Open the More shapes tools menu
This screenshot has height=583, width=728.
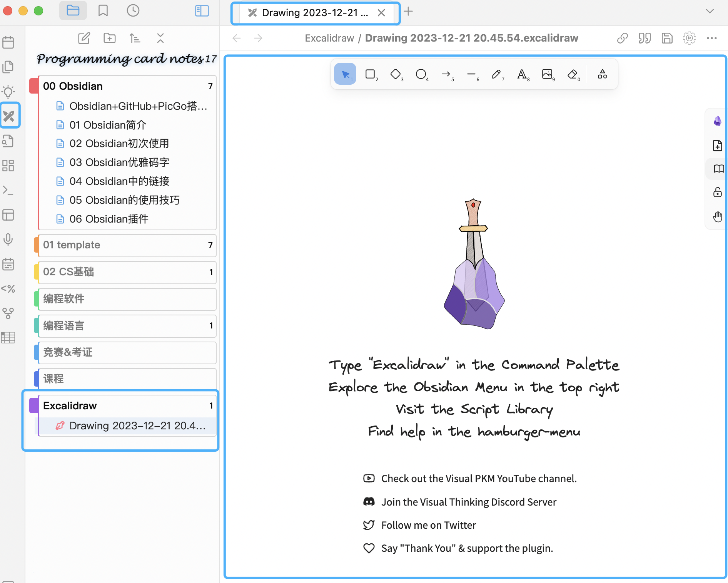603,74
